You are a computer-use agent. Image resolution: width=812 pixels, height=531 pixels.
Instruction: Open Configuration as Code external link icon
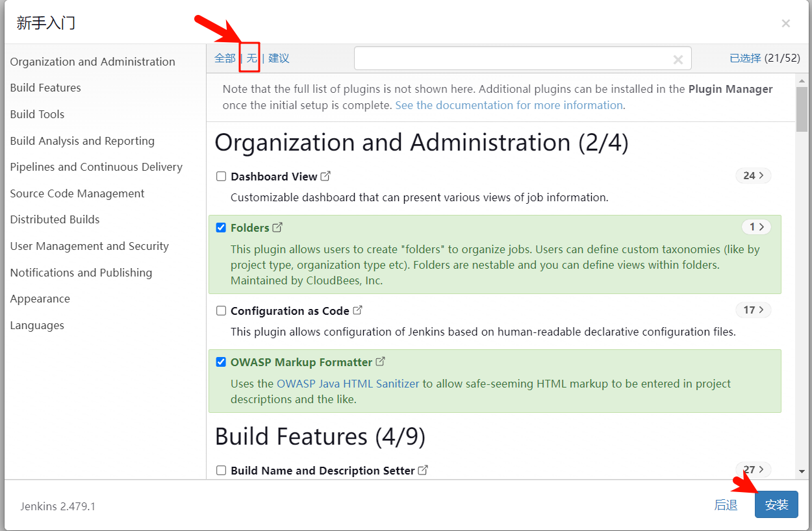(x=358, y=310)
